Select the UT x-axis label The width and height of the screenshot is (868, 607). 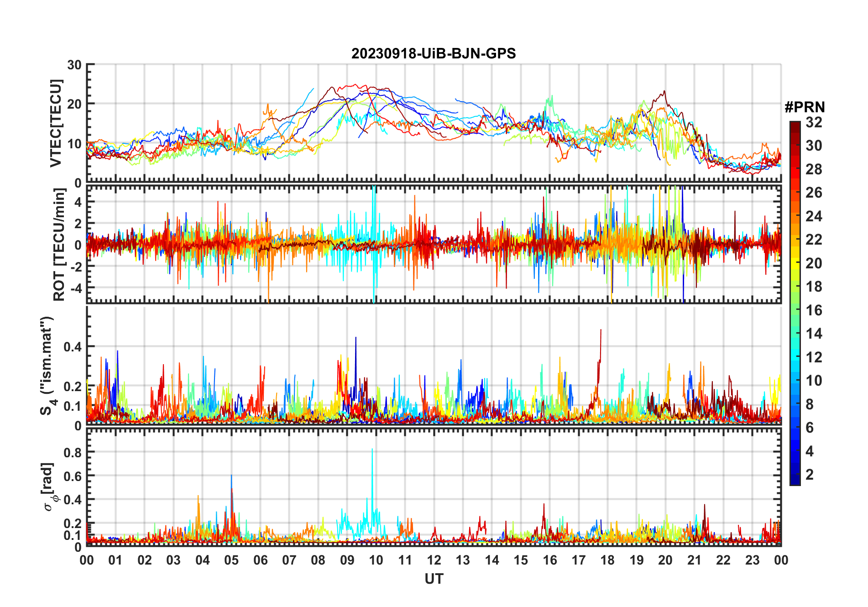pyautogui.click(x=434, y=579)
